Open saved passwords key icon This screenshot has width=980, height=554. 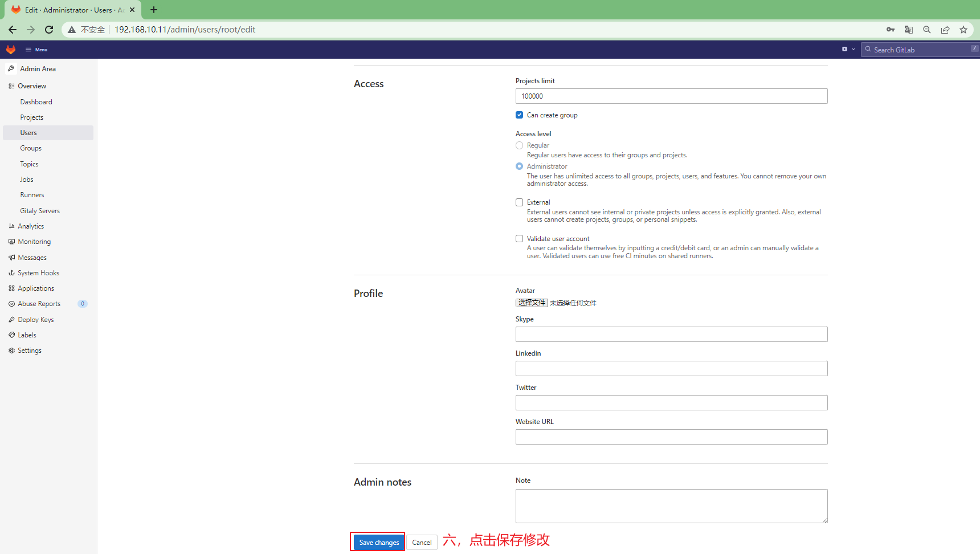(891, 30)
